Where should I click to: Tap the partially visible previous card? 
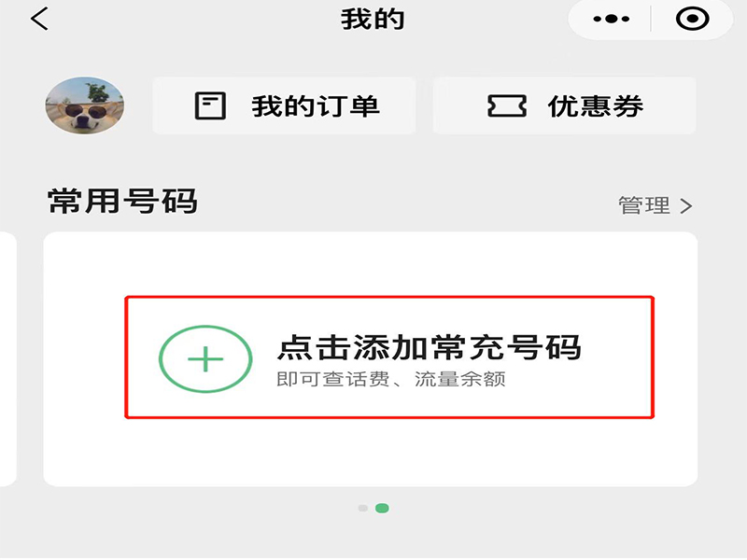[x=8, y=359]
